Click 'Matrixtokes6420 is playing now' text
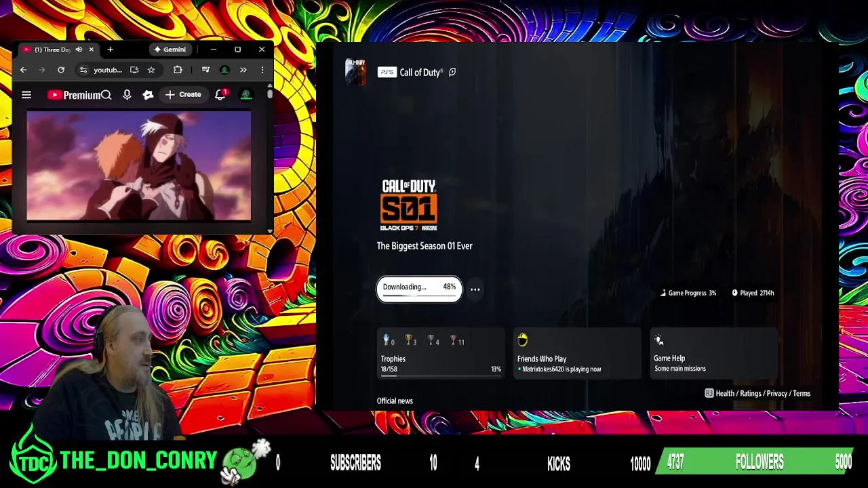 point(561,369)
